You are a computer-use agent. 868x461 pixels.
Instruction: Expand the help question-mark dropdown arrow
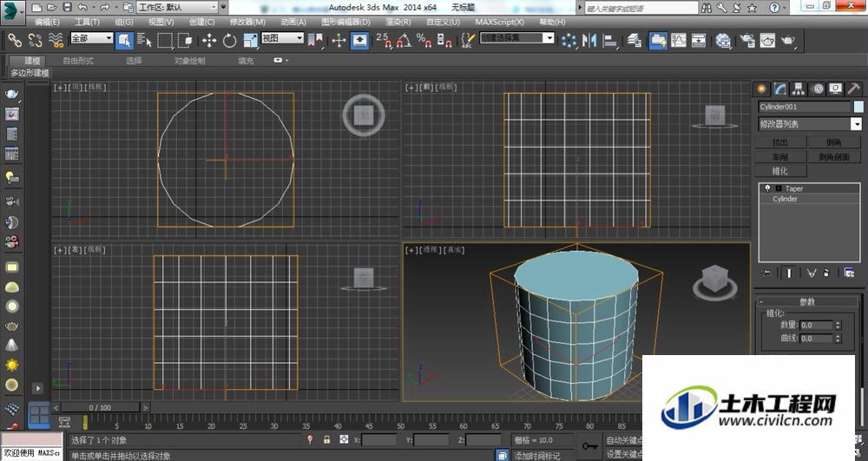point(786,8)
